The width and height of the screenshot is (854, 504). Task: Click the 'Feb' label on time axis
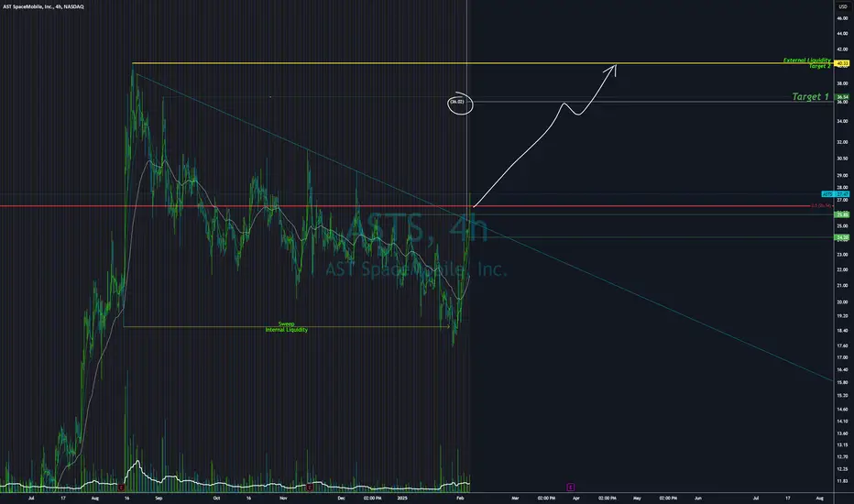(x=460, y=498)
